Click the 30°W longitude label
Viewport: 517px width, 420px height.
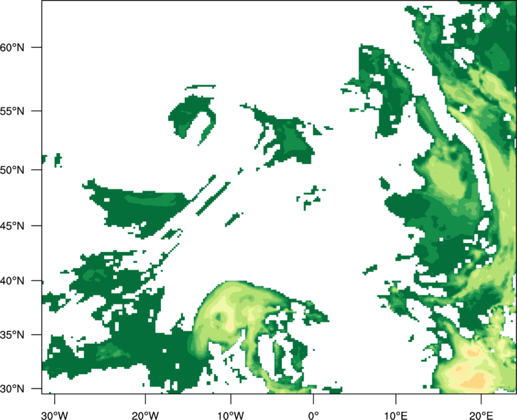click(x=54, y=415)
